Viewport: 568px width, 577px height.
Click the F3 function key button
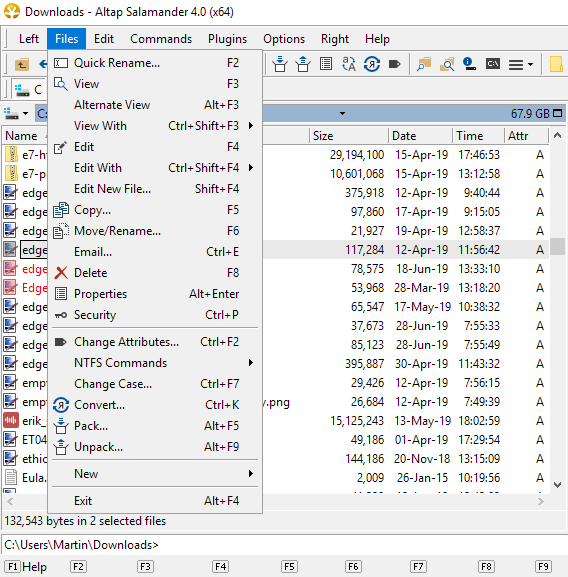pyautogui.click(x=145, y=567)
